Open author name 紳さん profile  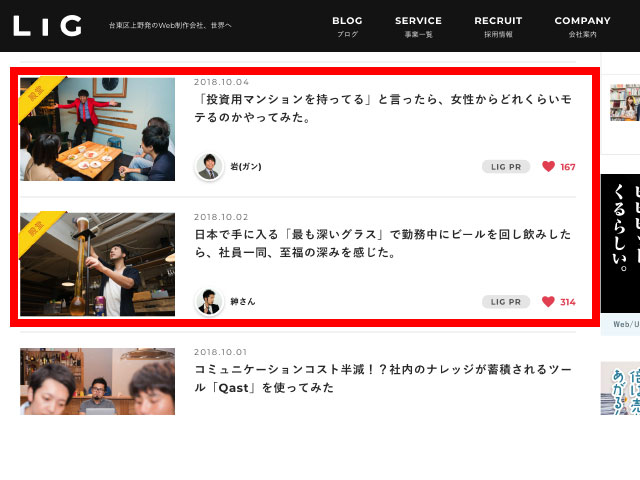tap(243, 301)
